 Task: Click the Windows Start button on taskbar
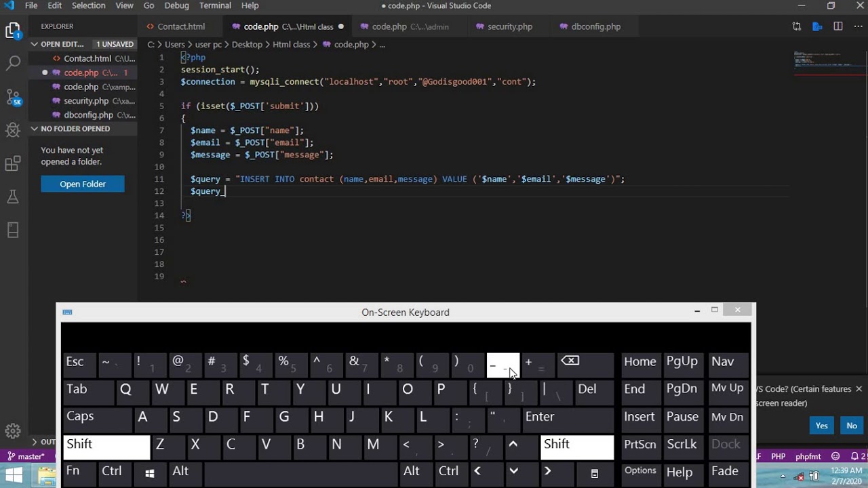(13, 475)
